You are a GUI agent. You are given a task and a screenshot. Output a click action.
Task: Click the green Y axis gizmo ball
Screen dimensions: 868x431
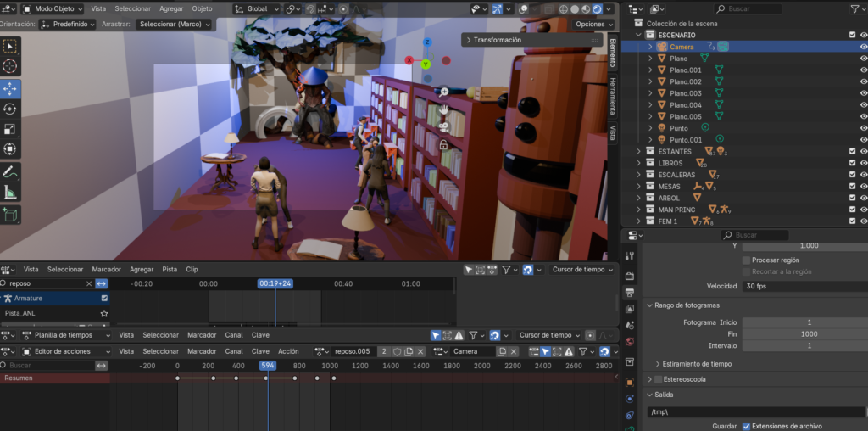pos(426,64)
